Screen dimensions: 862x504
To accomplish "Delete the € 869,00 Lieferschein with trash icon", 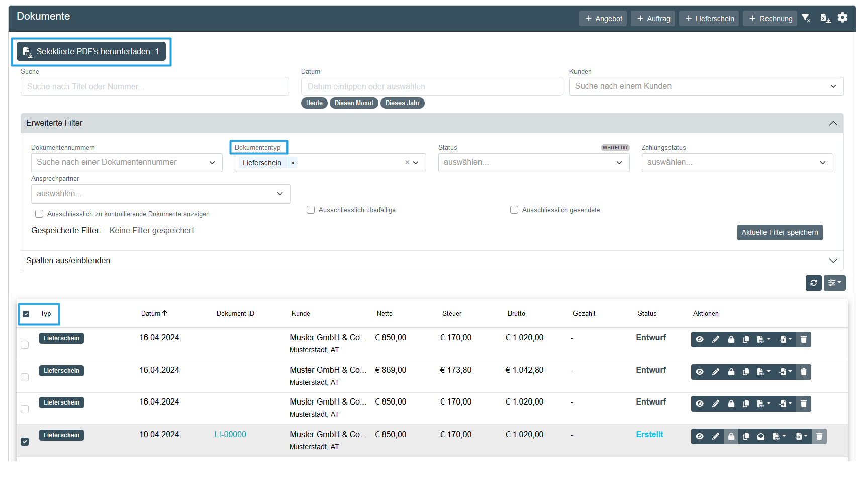I will [804, 372].
